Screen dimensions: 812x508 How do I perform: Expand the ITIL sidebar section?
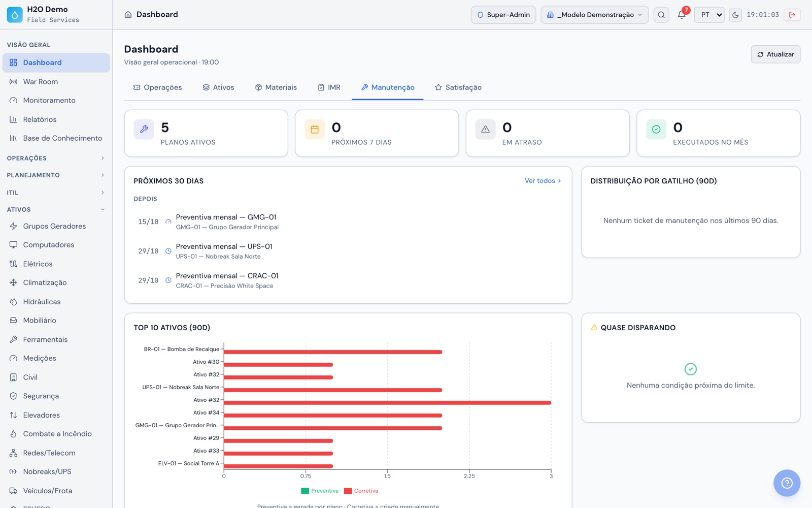point(56,193)
